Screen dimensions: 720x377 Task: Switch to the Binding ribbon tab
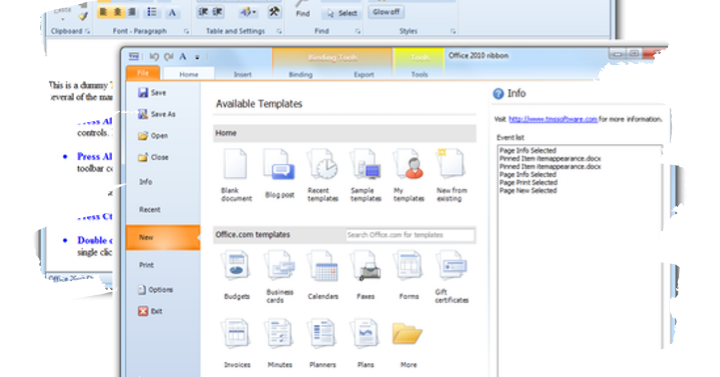[301, 74]
